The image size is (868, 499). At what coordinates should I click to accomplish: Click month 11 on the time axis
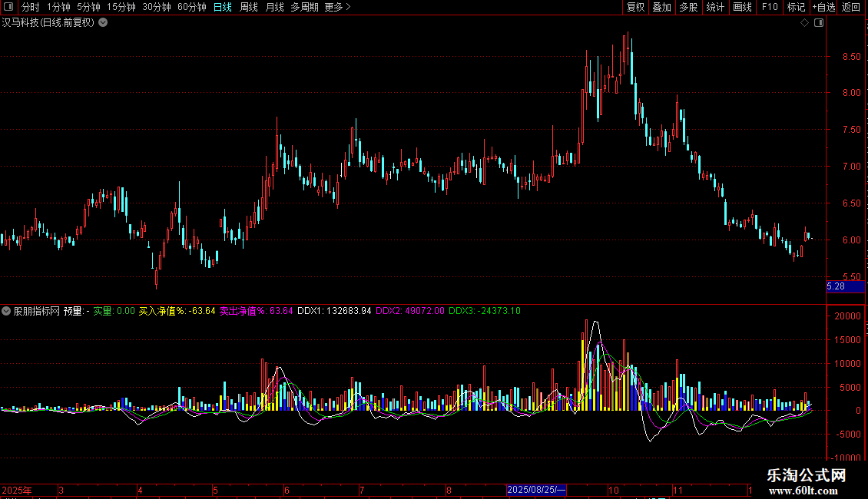coord(678,490)
